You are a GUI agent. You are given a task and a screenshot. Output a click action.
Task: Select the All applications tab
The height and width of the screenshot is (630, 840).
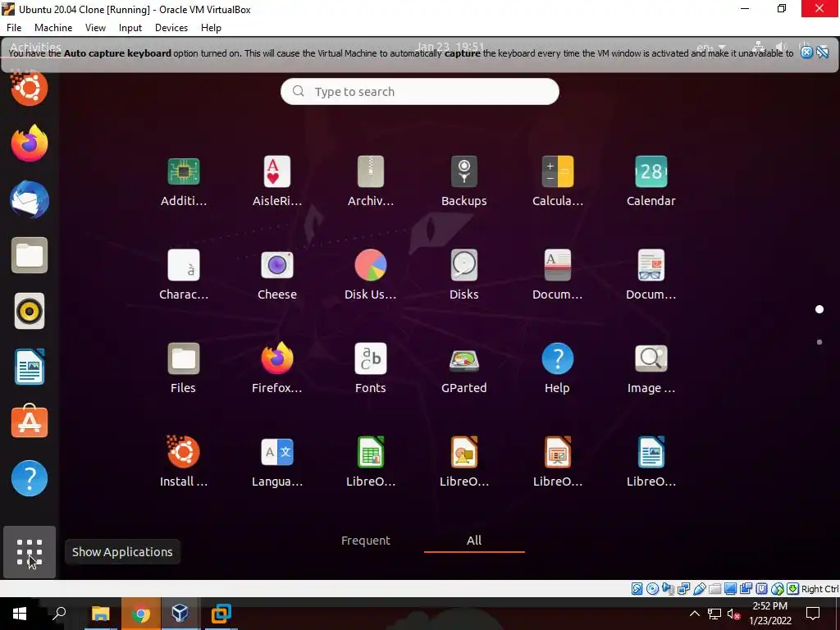[x=474, y=541]
